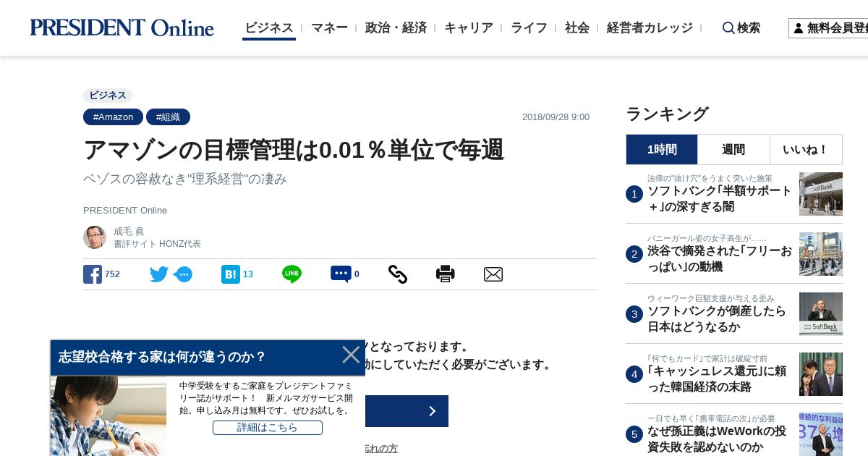Screen dimensions: 868x456
Task: Click the popup title 志望校合格する家は何が違うのか？
Action: point(162,357)
